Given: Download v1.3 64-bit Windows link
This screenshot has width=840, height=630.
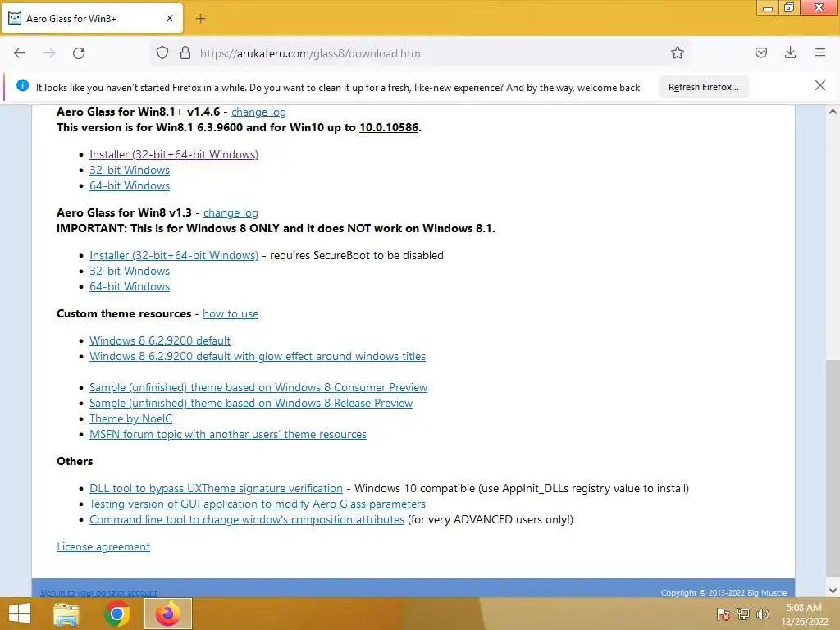Looking at the screenshot, I should tap(129, 286).
